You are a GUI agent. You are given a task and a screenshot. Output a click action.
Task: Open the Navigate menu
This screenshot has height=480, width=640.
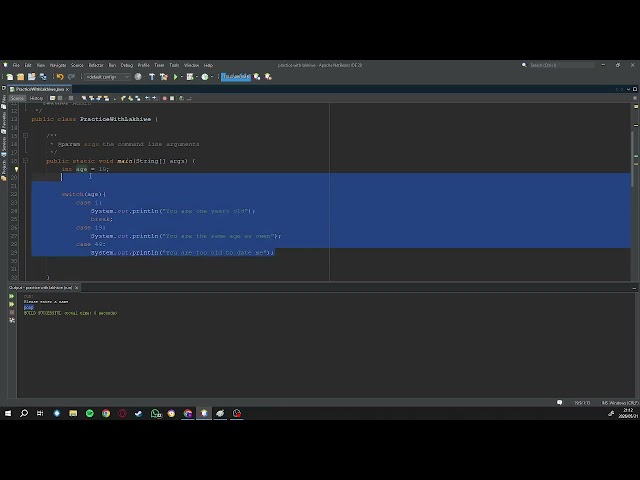(58, 65)
